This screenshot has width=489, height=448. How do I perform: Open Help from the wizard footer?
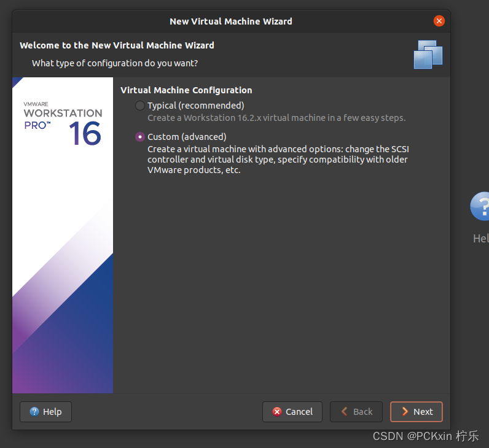tap(46, 412)
